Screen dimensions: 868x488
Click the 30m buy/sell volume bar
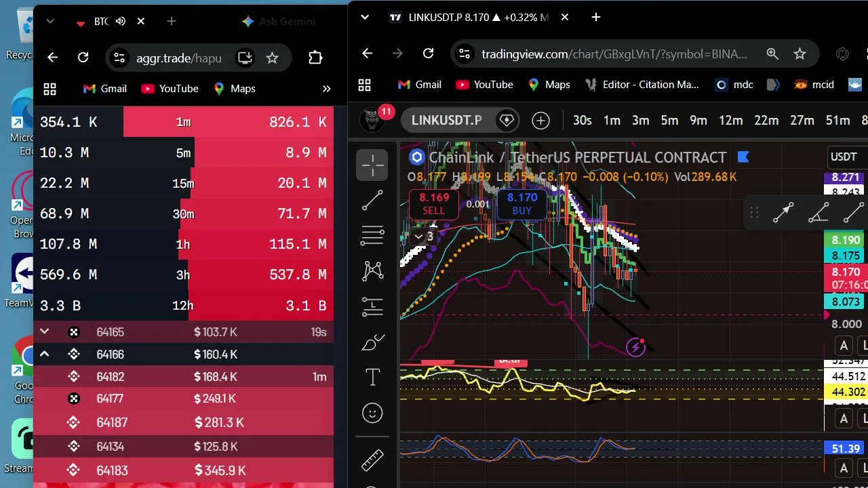[183, 213]
